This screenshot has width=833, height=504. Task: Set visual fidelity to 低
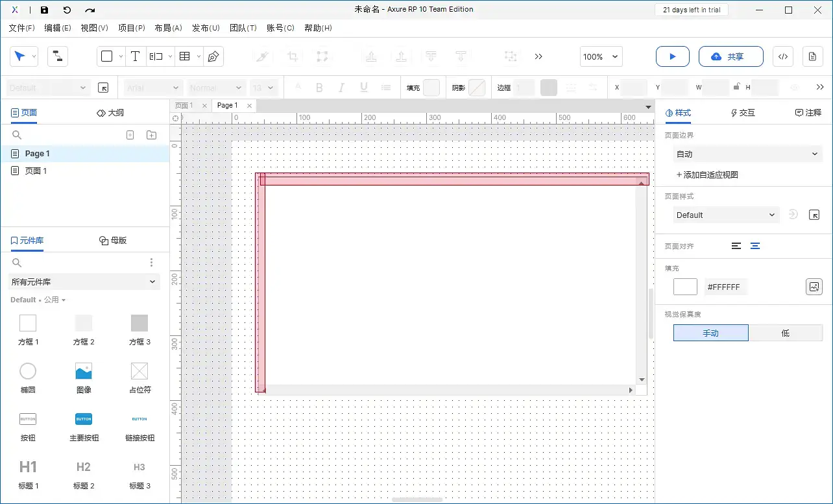click(x=785, y=333)
